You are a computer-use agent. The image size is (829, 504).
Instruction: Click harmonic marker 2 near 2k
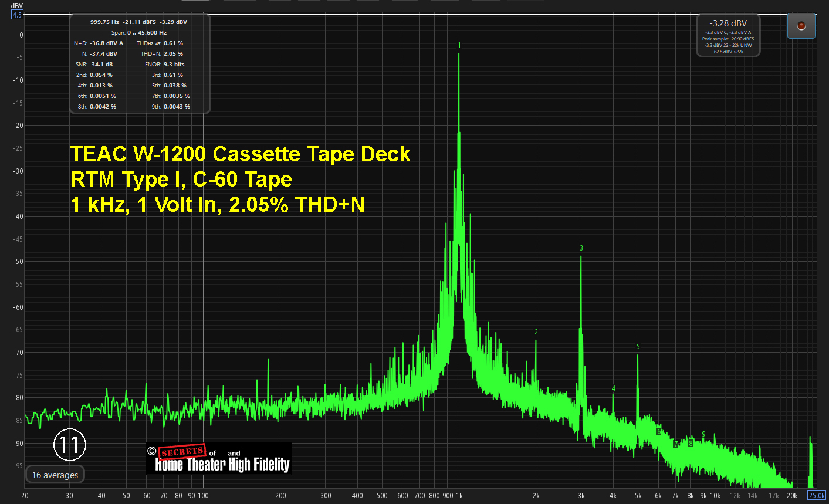click(x=536, y=332)
